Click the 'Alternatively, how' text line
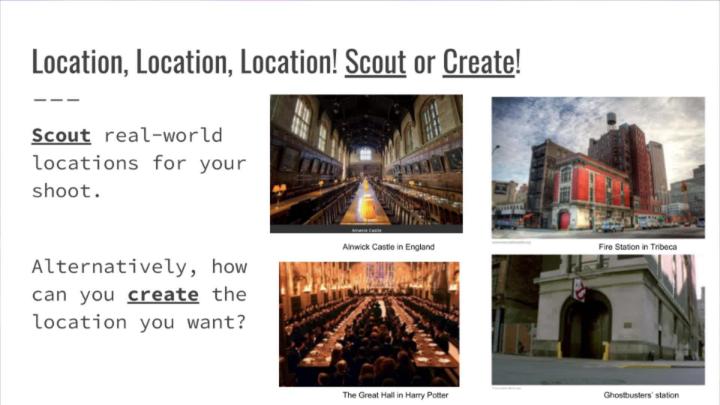The height and width of the screenshot is (405, 720). [x=140, y=267]
